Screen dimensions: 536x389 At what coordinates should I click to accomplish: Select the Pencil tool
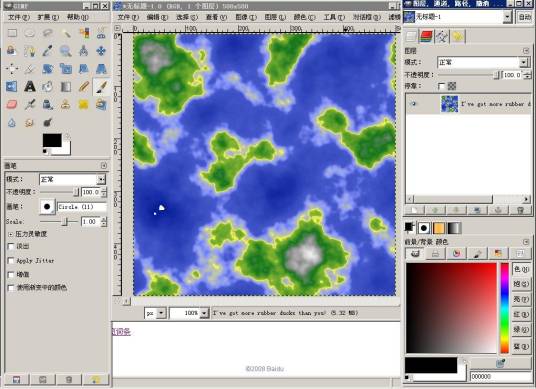pyautogui.click(x=84, y=86)
